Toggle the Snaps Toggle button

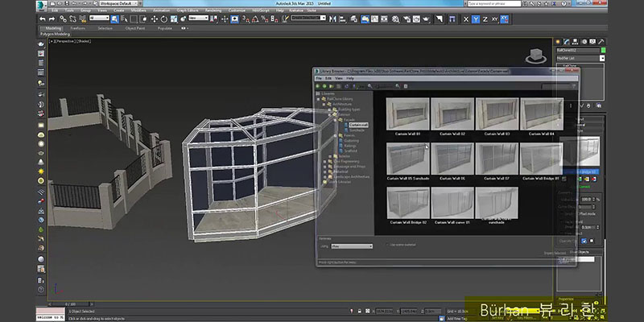click(245, 19)
